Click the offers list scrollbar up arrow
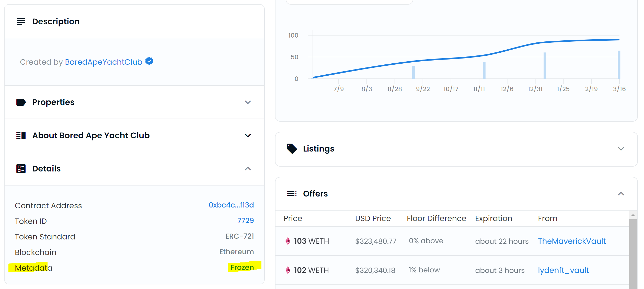 pyautogui.click(x=633, y=215)
